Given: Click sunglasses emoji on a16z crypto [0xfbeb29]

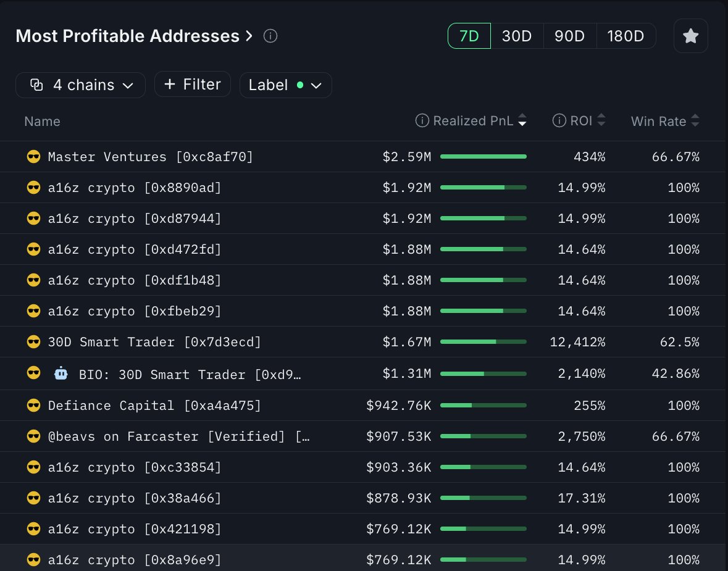Looking at the screenshot, I should tap(33, 311).
